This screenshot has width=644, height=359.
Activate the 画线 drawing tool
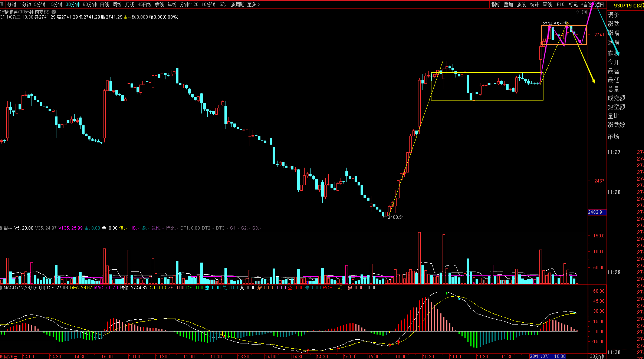(x=548, y=4)
